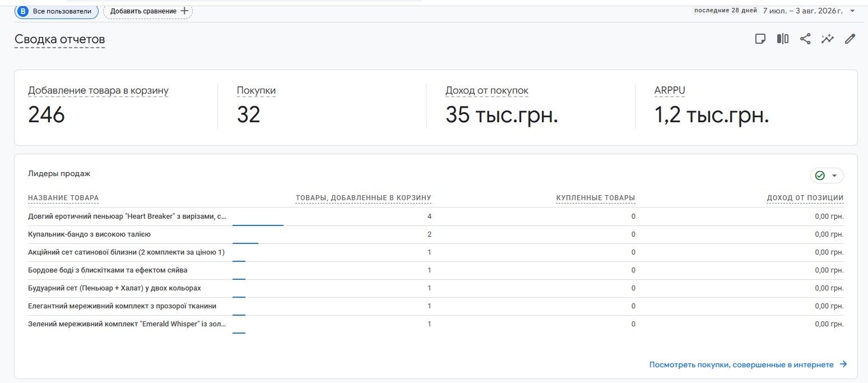Click 0,00 грн. revenue of Heart Breaker row
This screenshot has width=868, height=383.
pos(829,216)
